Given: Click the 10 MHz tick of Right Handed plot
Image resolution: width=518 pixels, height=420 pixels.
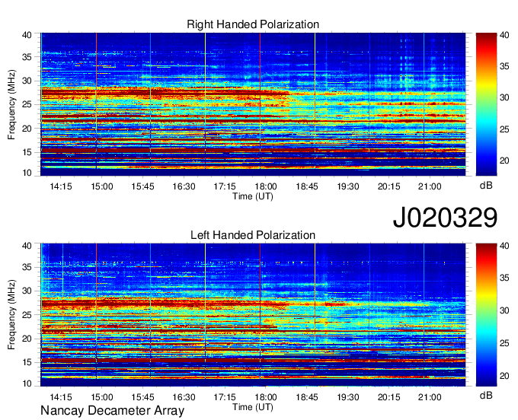Looking at the screenshot, I should 27,173.
